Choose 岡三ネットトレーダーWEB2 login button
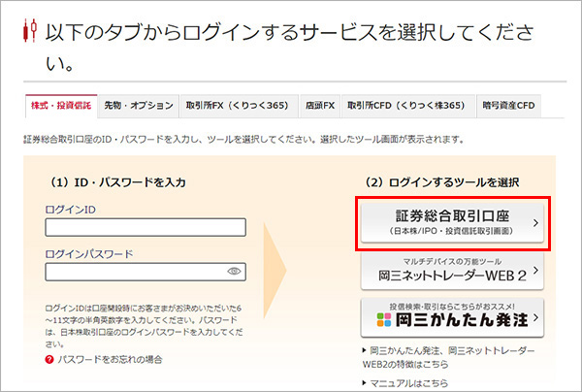582x392 pixels. coord(452,271)
